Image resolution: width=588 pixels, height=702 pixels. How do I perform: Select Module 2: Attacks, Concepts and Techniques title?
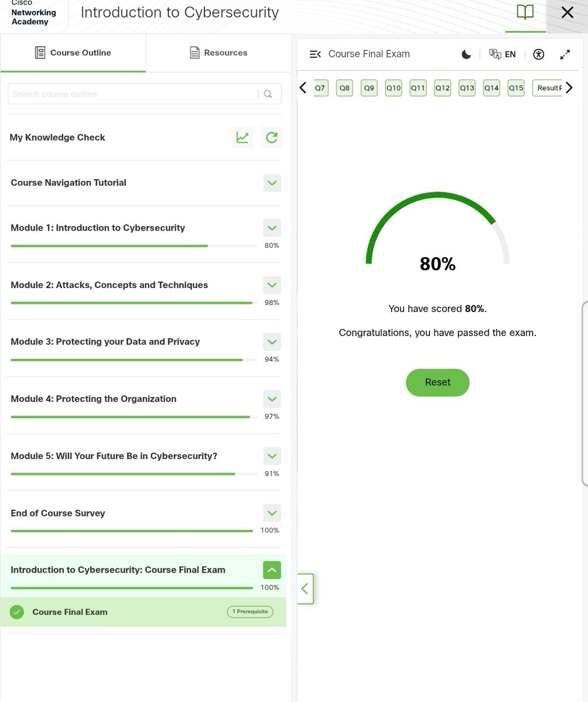coord(110,285)
